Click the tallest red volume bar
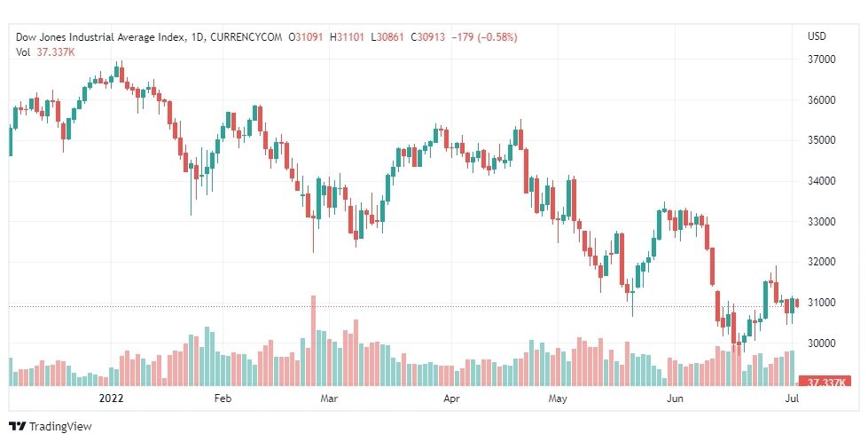The image size is (868, 442). click(313, 341)
